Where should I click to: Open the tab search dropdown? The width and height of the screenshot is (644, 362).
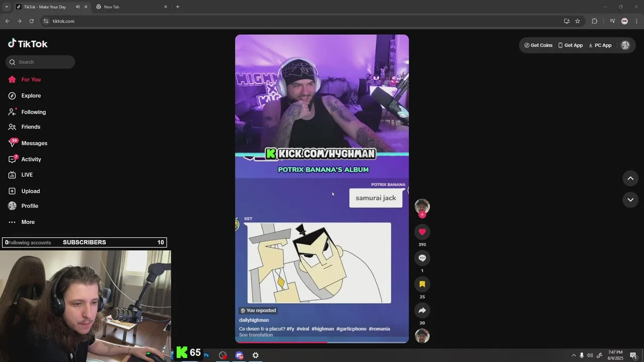(x=6, y=7)
